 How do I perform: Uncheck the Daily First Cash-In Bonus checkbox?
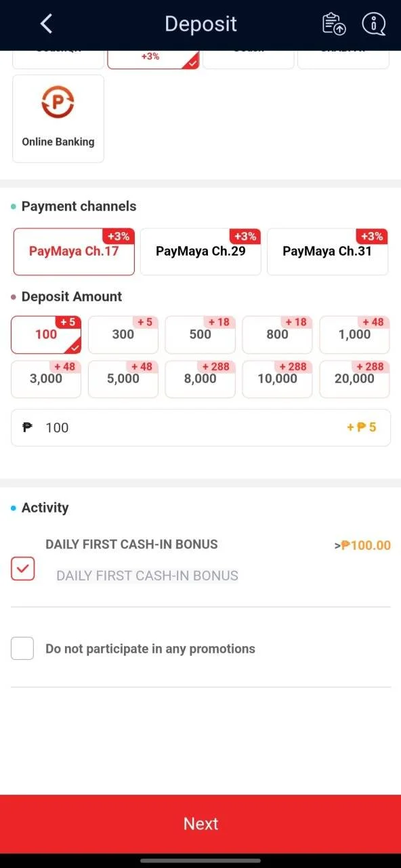(22, 569)
